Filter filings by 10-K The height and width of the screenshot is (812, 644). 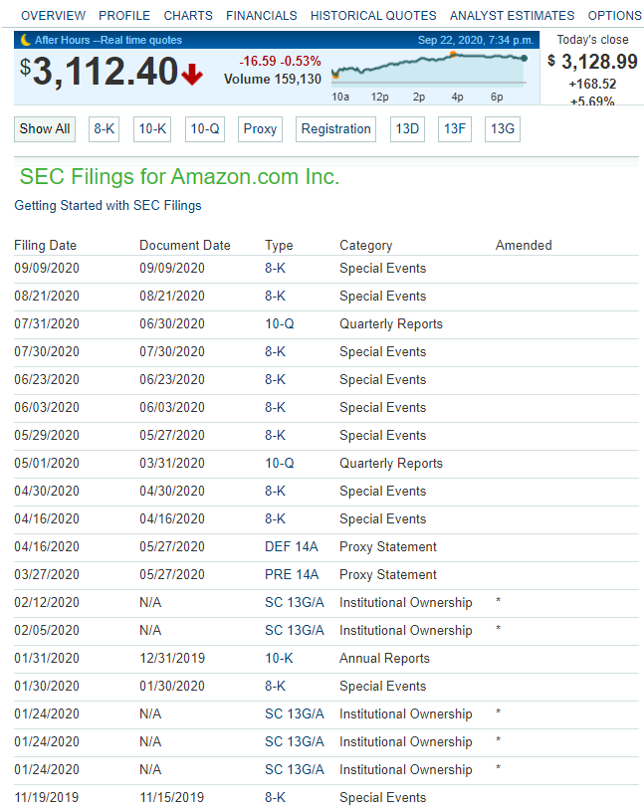point(152,129)
